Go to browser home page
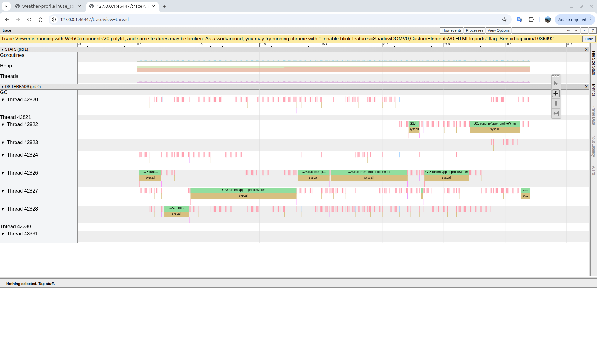Image resolution: width=597 pixels, height=364 pixels. 40,20
